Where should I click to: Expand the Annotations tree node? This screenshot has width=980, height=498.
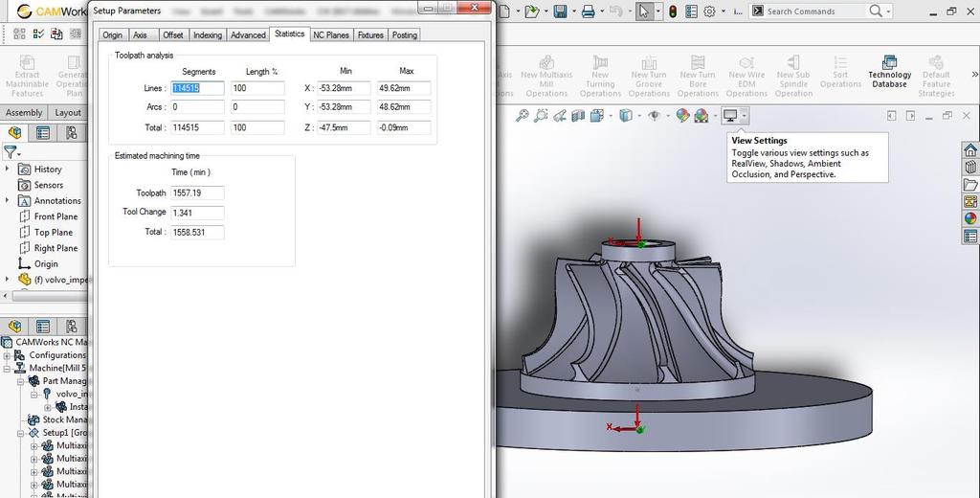pos(7,201)
